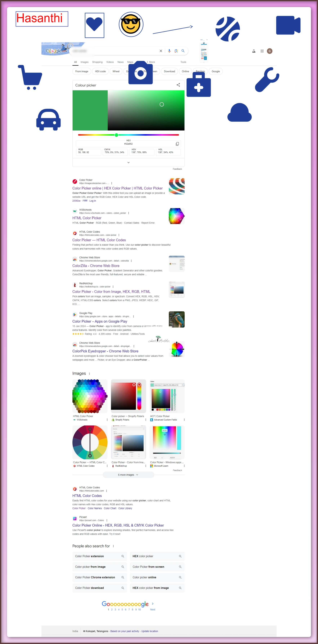Open the More search categories dropdown

(151, 62)
